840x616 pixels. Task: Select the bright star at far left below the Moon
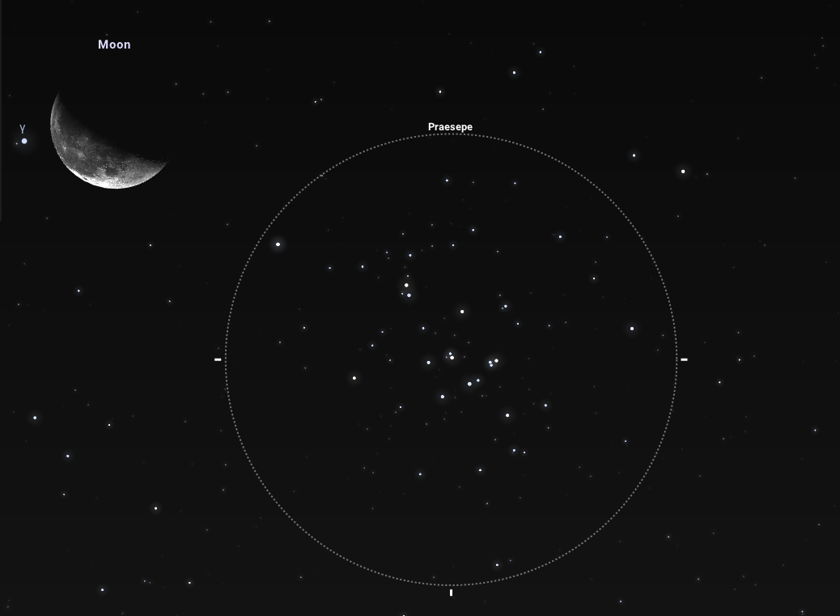click(35, 418)
